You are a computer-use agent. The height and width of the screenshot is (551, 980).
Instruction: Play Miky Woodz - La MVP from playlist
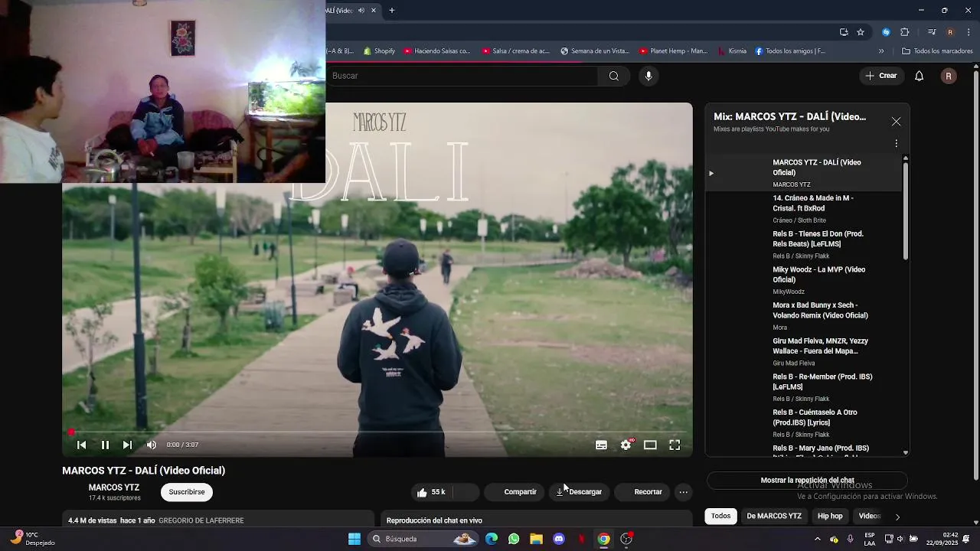(802, 280)
